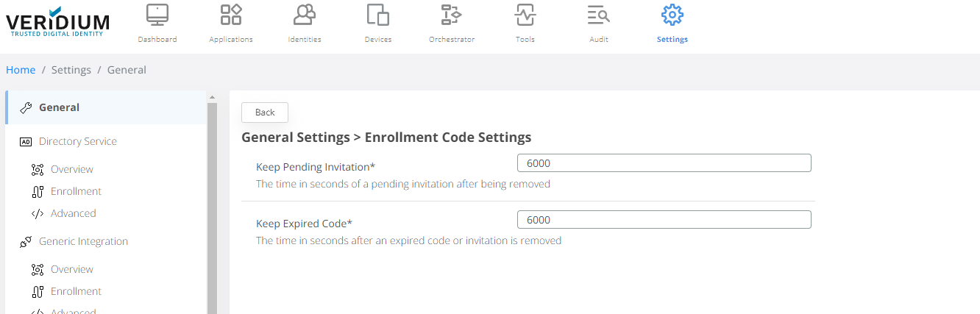Screen dimensions: 980x314
Task: Click the Applications grid icon
Action: pyautogui.click(x=231, y=15)
